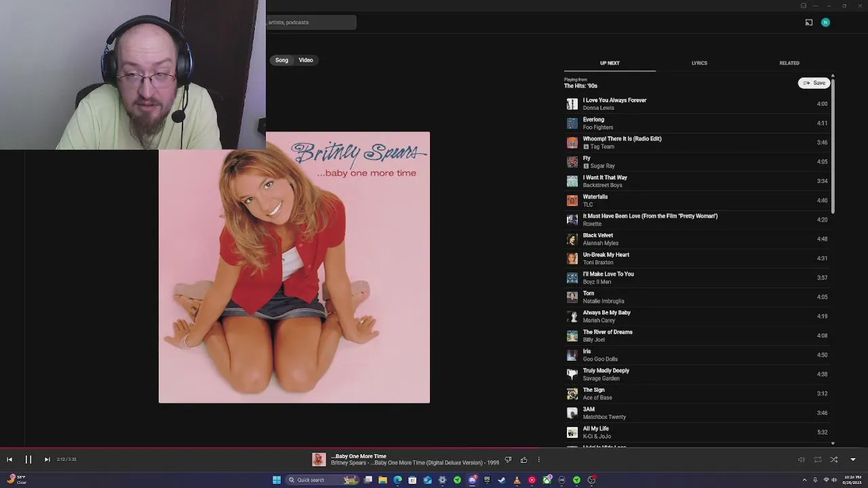The image size is (868, 488).
Task: Click the cast to device icon
Action: pyautogui.click(x=809, y=22)
